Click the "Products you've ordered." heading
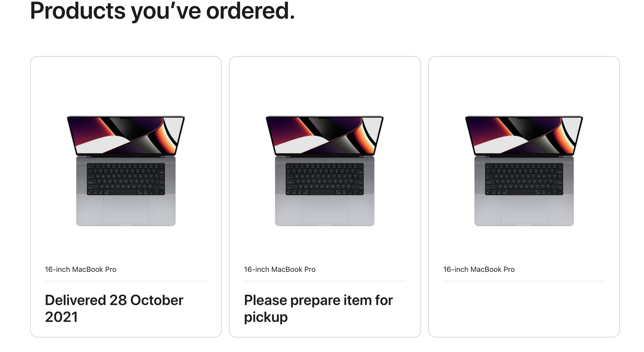This screenshot has height=352, width=644. pyautogui.click(x=162, y=11)
